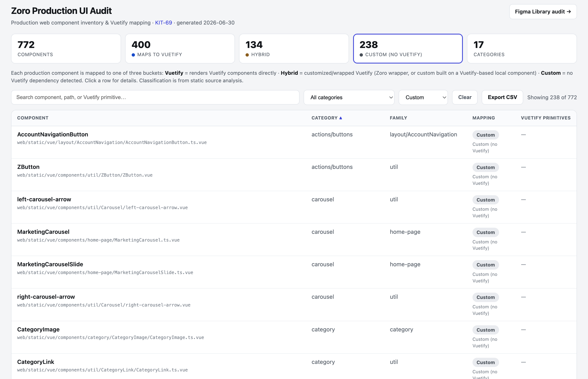Image resolution: width=588 pixels, height=379 pixels.
Task: Filter by the 400 Maps to Vuetify card
Action: point(180,48)
